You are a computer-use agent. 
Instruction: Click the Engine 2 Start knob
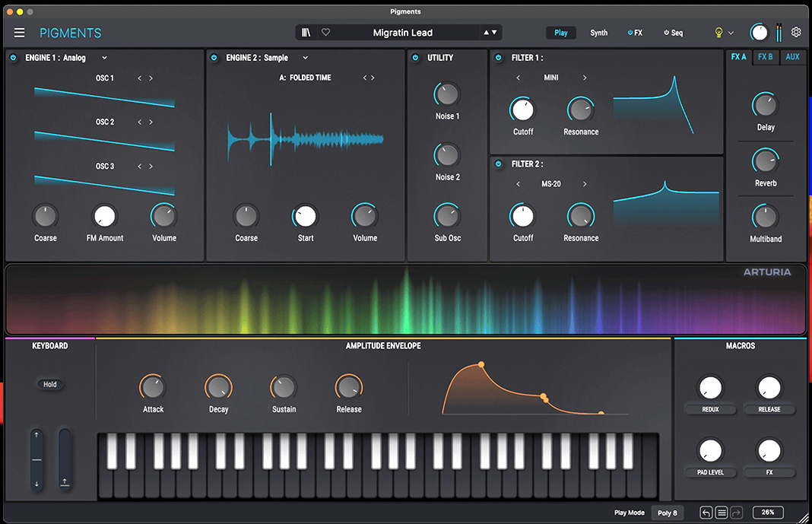306,217
